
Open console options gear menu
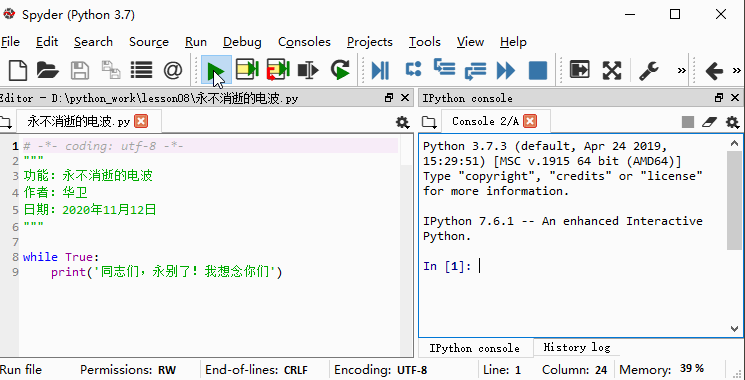pyautogui.click(x=732, y=123)
